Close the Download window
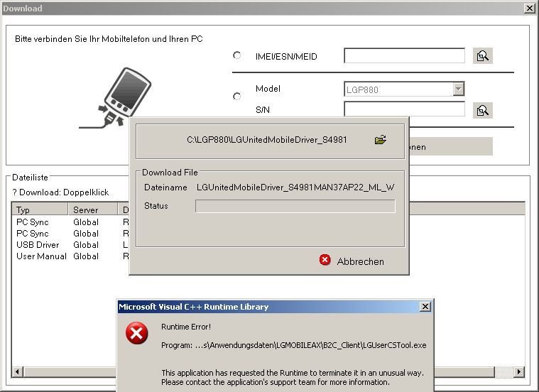The height and width of the screenshot is (392, 539). (530, 9)
